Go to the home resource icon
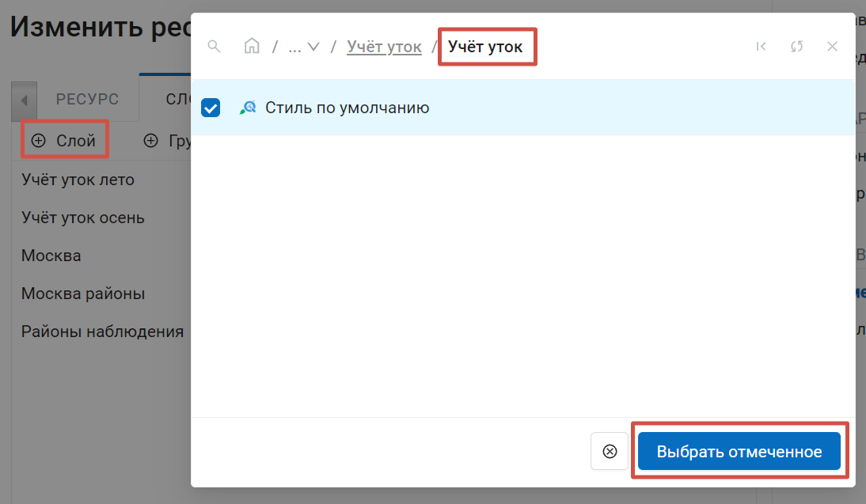 [x=252, y=46]
